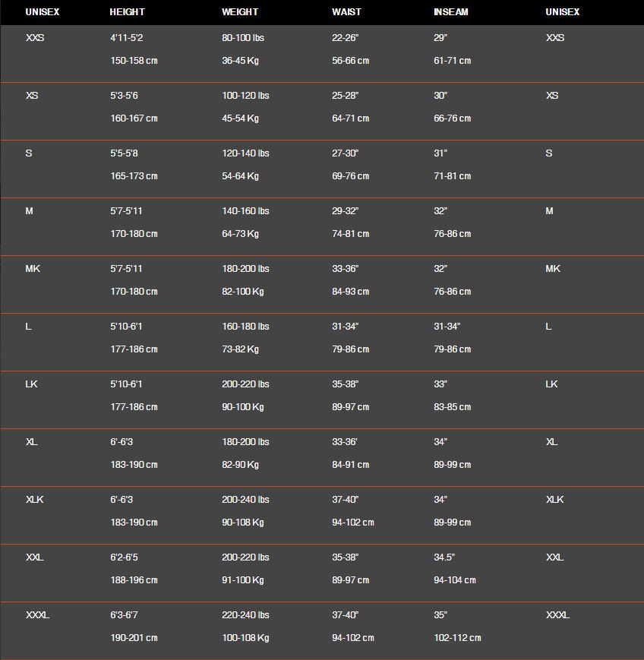Select the 102-112 cm inseam value

click(457, 638)
